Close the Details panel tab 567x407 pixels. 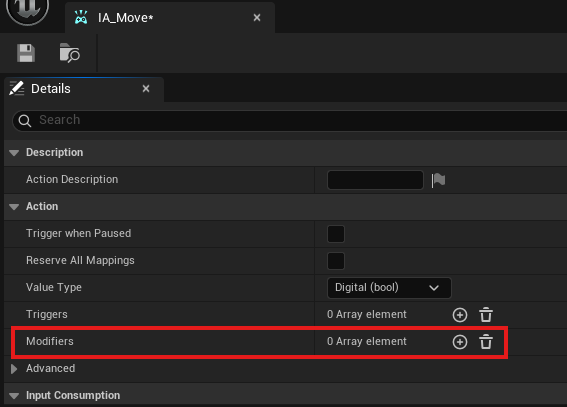146,89
